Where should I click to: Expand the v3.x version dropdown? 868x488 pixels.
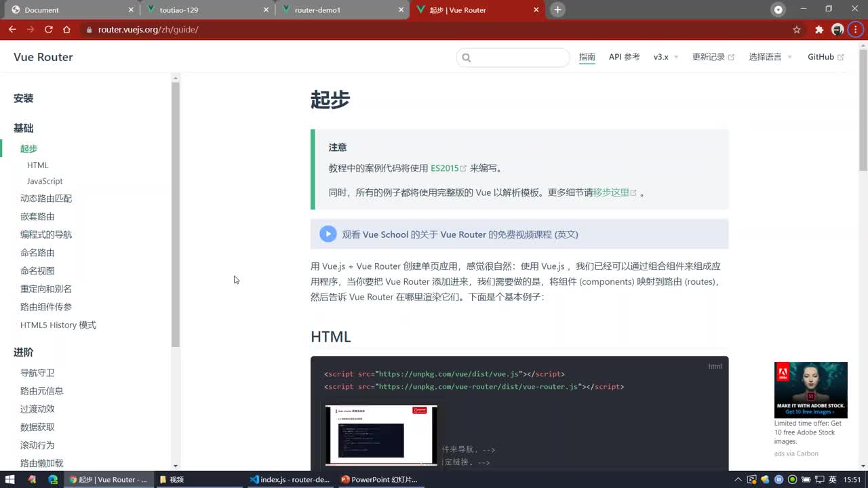[x=666, y=57]
